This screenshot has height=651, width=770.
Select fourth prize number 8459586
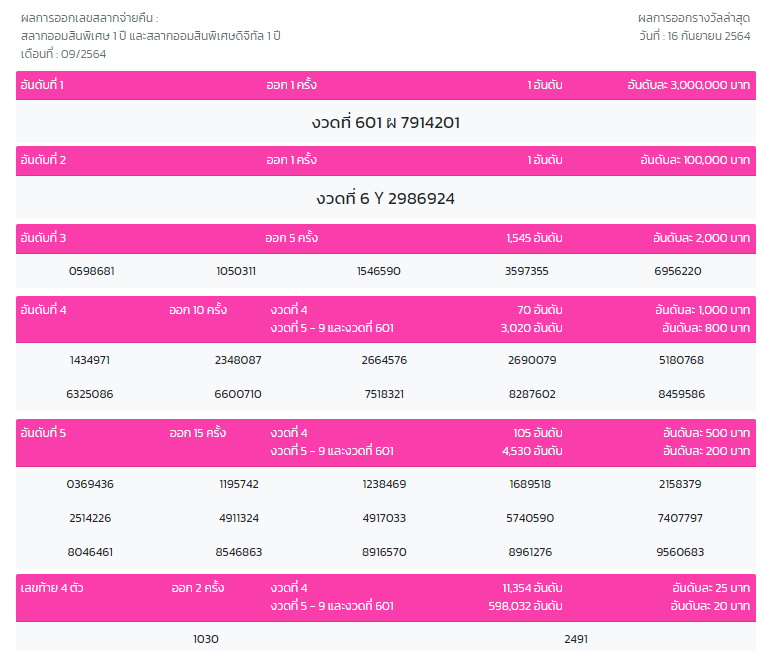tap(681, 394)
